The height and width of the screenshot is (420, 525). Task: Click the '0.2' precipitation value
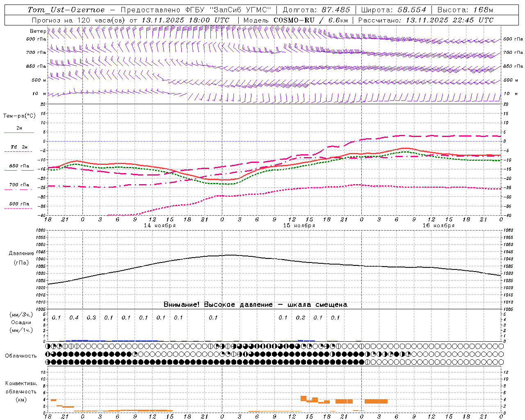click(x=301, y=317)
